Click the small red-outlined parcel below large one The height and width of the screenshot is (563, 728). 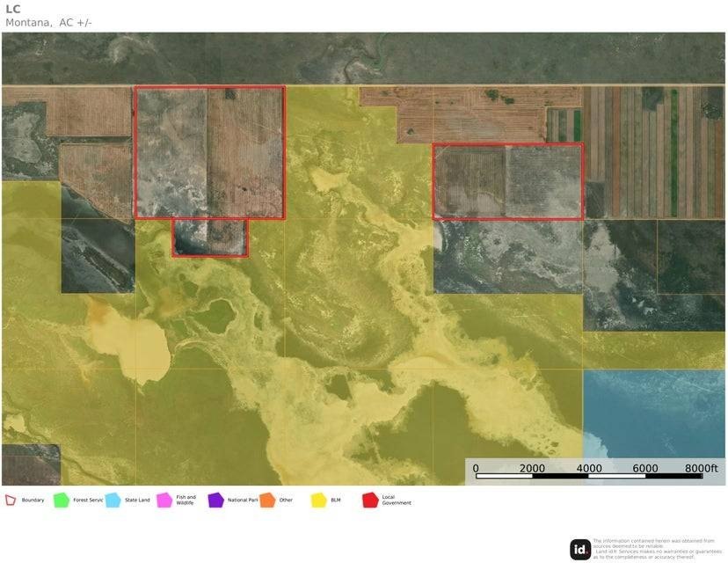coord(210,238)
